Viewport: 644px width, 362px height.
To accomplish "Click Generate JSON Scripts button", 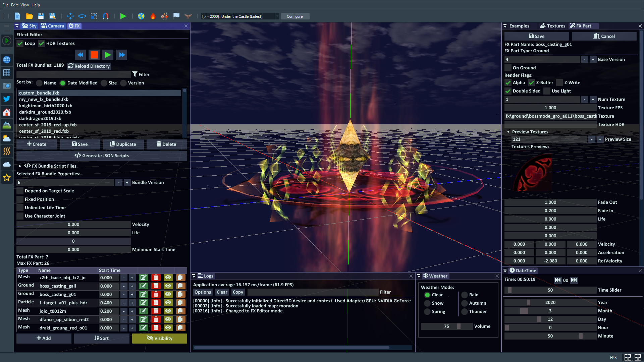I will click(x=102, y=156).
